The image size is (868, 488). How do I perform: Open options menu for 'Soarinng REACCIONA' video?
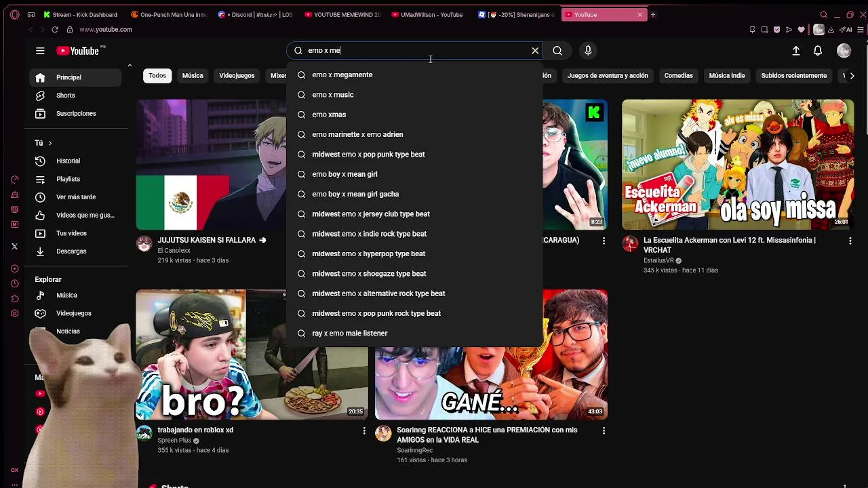pos(604,430)
